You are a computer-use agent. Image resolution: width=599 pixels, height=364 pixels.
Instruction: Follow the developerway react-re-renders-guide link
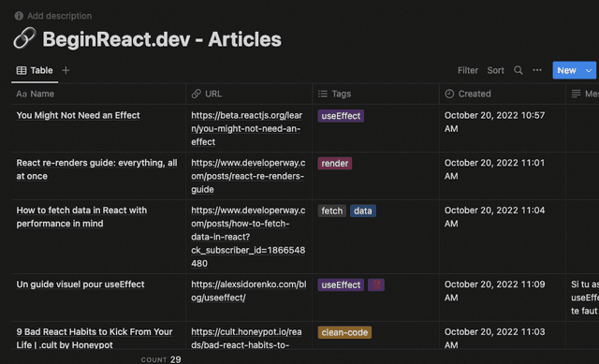click(248, 176)
